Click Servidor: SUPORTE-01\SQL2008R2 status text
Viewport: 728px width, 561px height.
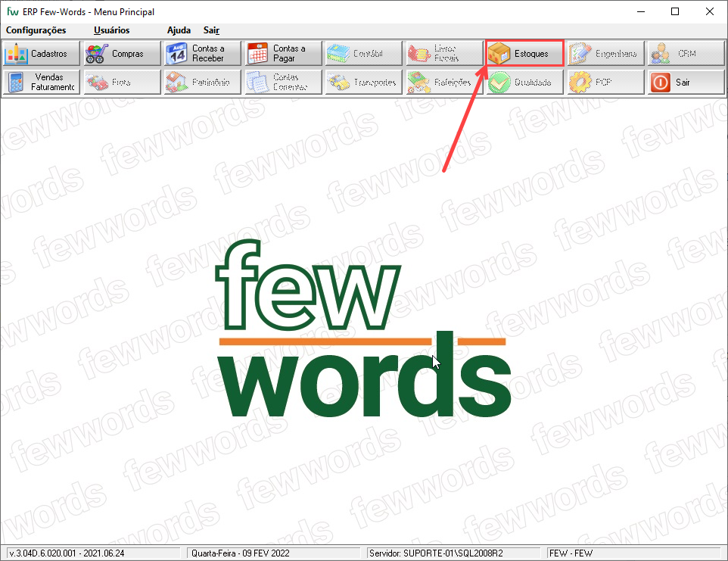coord(436,553)
